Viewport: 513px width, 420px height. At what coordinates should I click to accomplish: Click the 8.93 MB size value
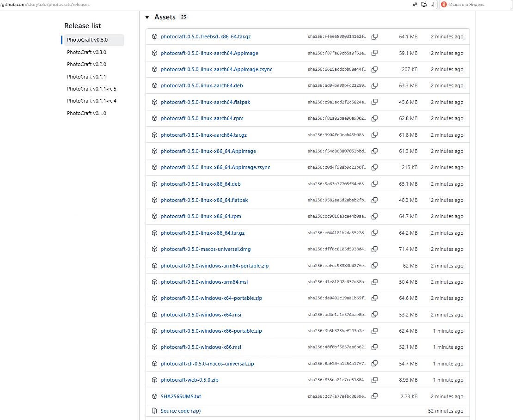[x=409, y=380]
